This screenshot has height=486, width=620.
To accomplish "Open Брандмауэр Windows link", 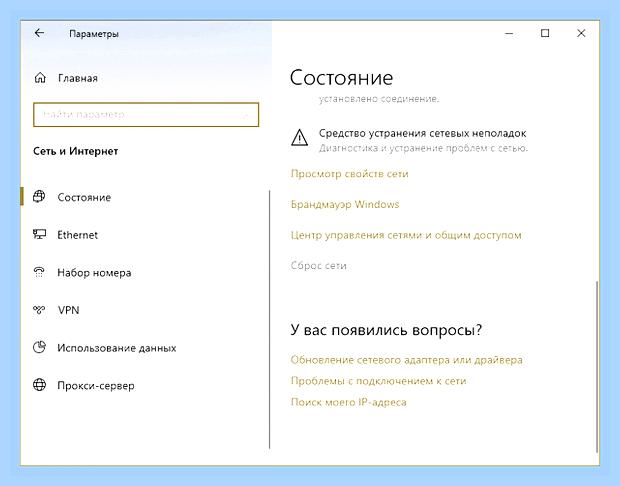I will tap(345, 204).
